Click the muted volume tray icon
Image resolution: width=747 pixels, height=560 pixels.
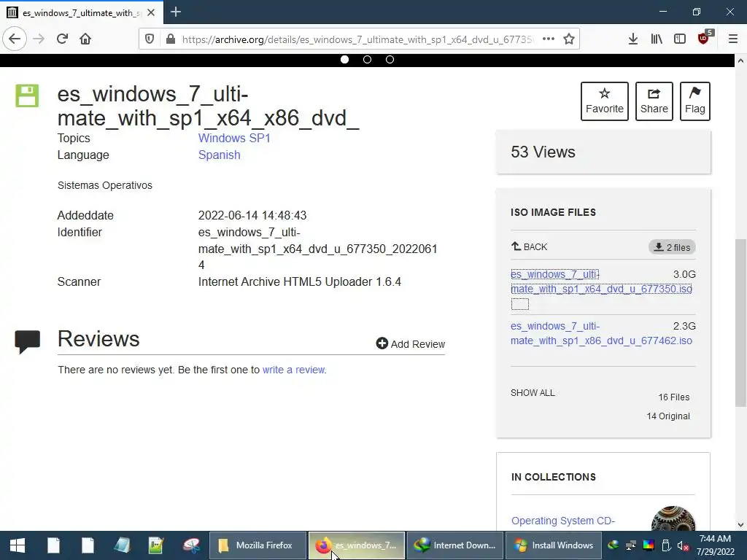[683, 545]
